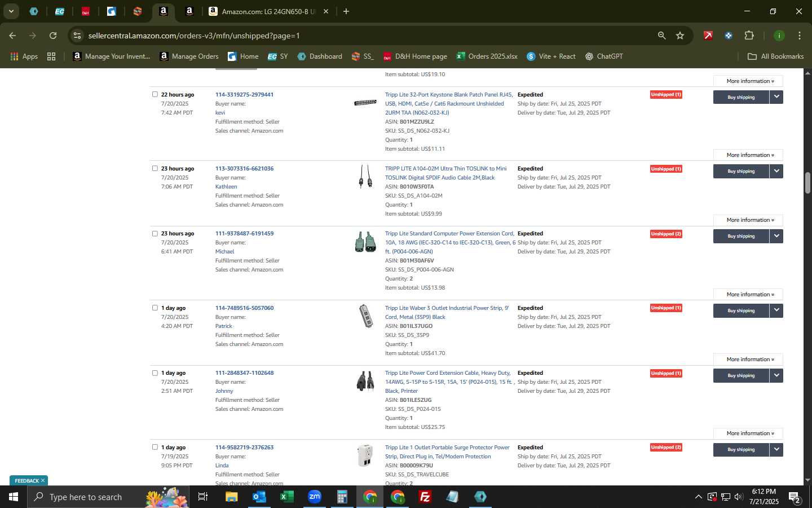Open Zoom from the taskbar
812x508 pixels.
[x=315, y=497]
